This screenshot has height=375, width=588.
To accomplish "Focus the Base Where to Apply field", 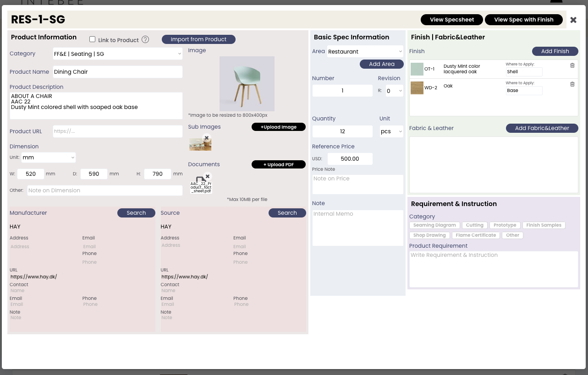I will point(524,91).
